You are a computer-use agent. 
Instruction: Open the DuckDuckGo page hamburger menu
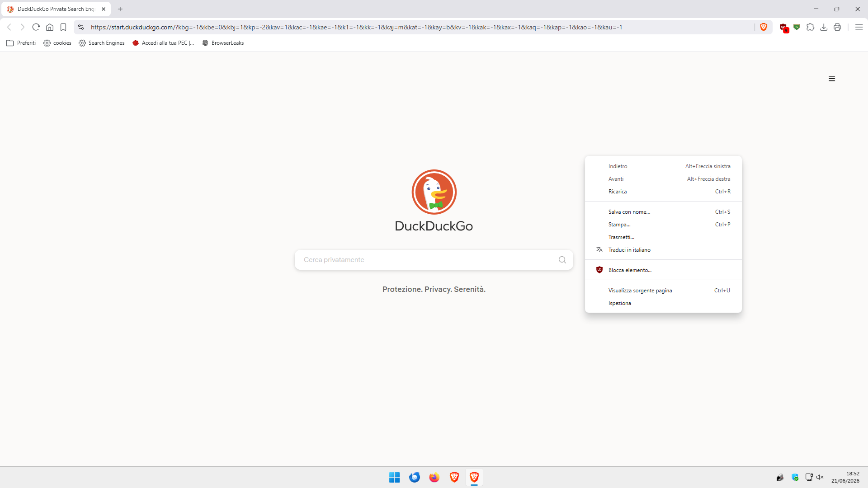832,79
